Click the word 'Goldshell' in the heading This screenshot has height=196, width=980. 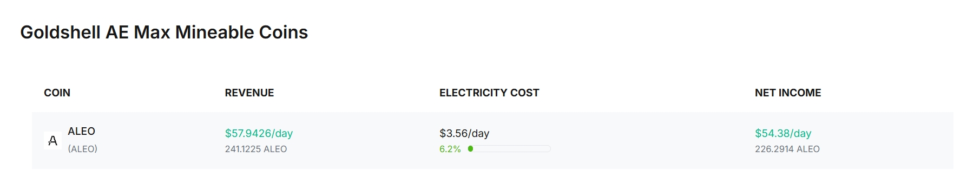60,32
